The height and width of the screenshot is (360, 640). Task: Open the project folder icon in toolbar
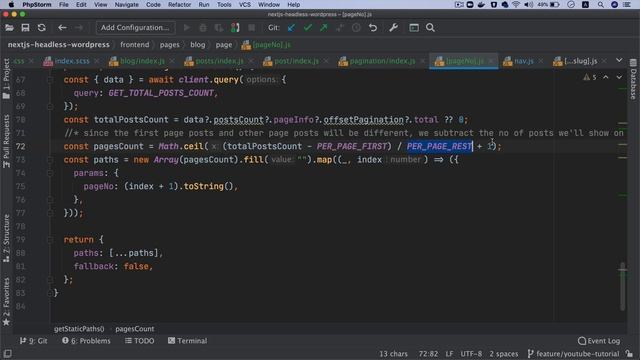pyautogui.click(x=9, y=28)
